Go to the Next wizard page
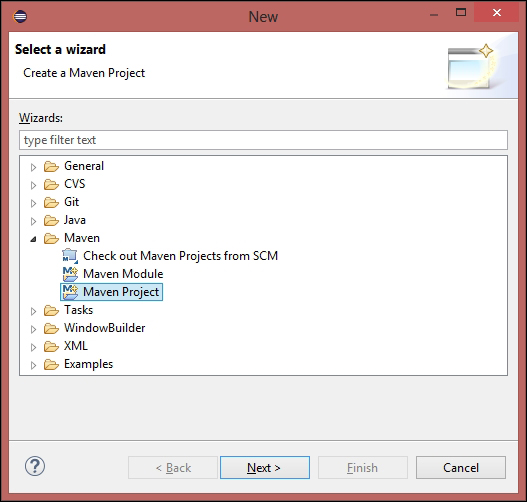The image size is (527, 502). click(265, 467)
